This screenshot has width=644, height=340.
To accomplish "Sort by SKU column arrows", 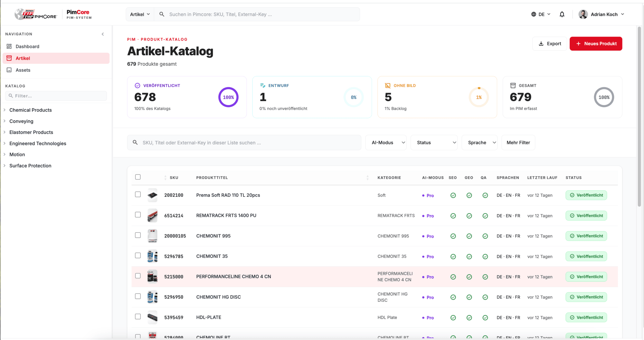I will [x=166, y=178].
